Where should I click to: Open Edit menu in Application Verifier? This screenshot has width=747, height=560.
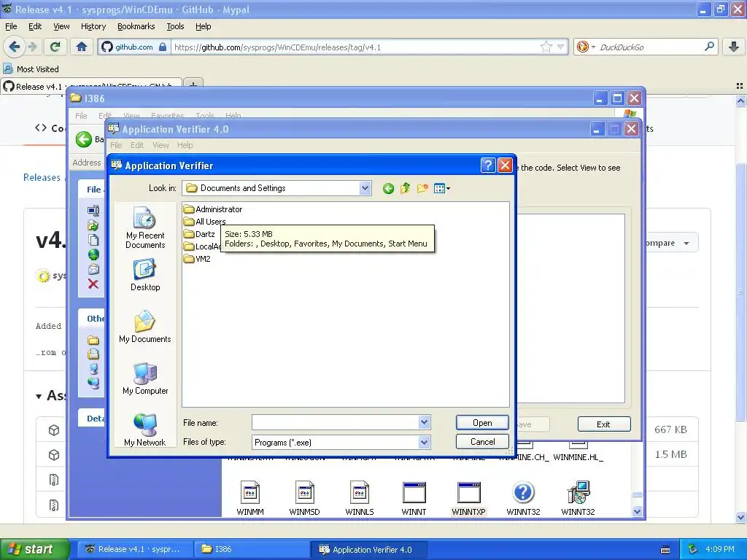pyautogui.click(x=137, y=145)
